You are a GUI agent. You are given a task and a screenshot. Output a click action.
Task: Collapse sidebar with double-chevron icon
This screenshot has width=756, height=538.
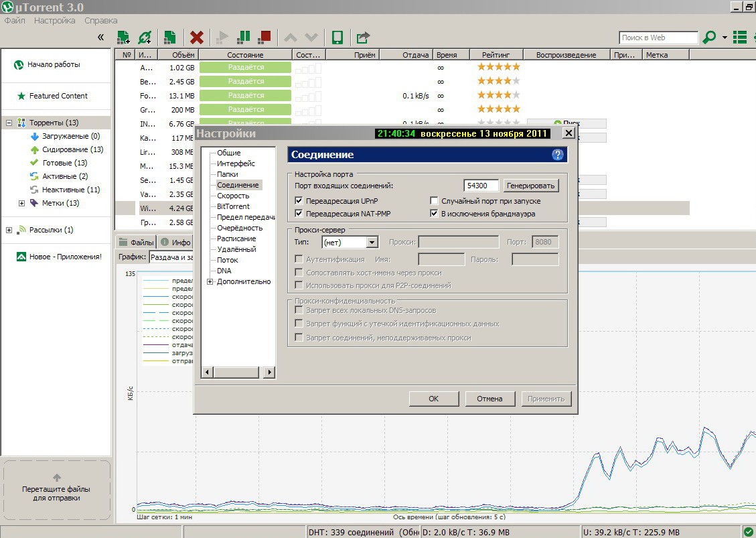point(100,37)
